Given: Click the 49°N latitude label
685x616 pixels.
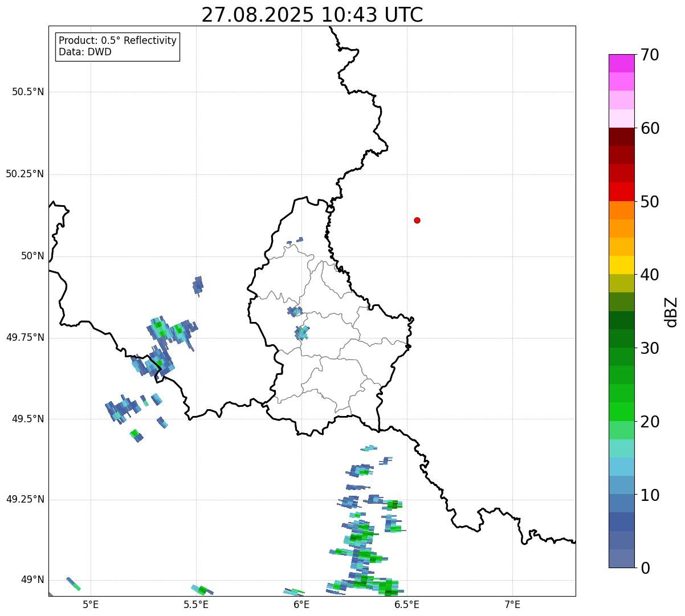Looking at the screenshot, I should point(32,580).
